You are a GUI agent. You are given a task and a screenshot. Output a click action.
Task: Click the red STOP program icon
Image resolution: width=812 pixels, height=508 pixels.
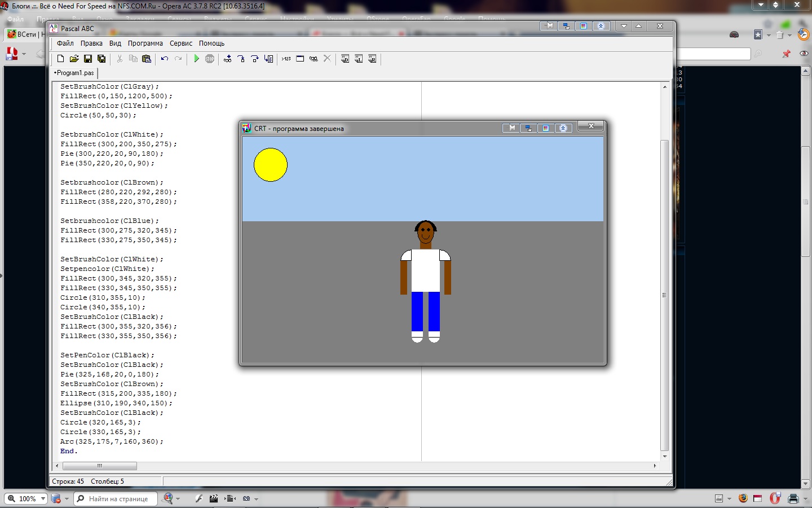[x=210, y=59]
